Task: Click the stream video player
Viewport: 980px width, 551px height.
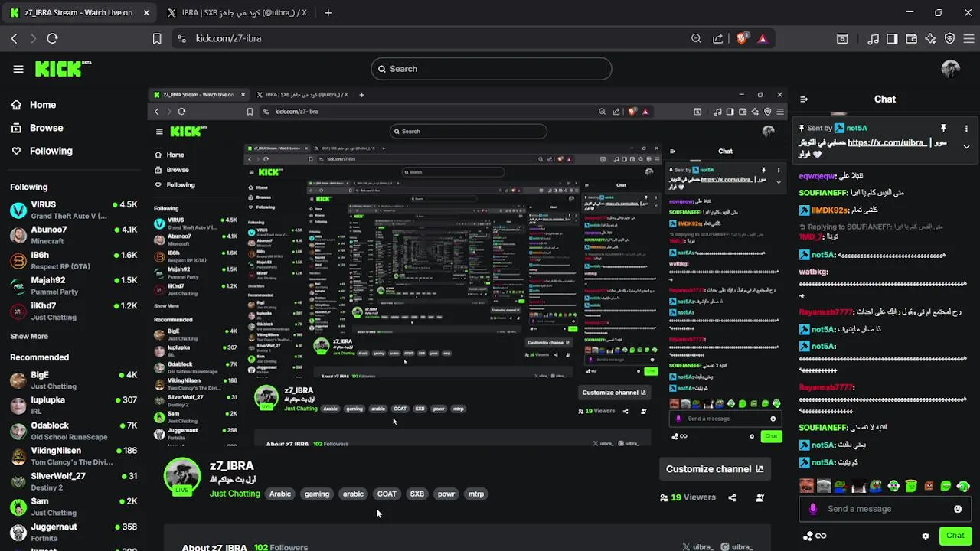Action: coord(467,266)
